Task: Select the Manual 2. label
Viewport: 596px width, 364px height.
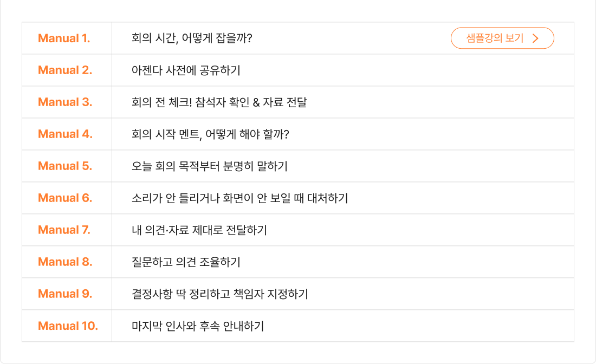Action: [65, 70]
